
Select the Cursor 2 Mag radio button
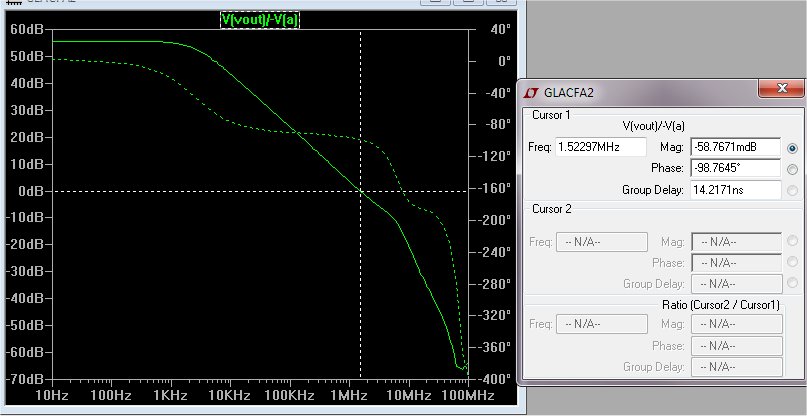click(x=792, y=241)
